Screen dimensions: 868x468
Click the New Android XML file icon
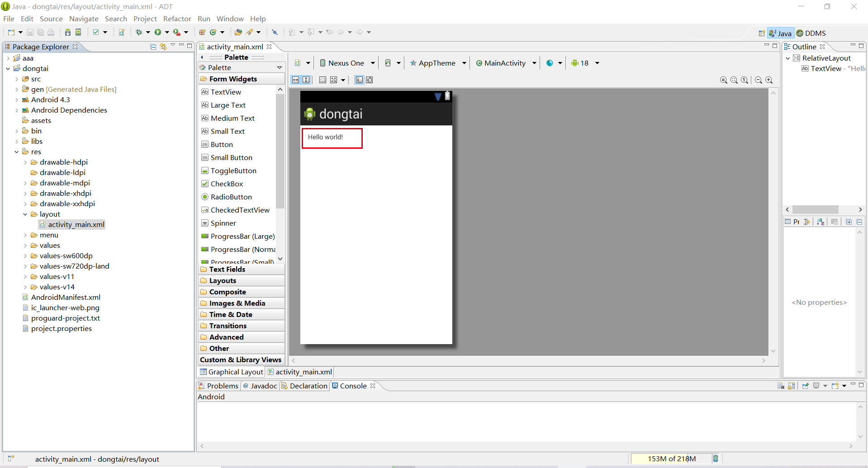122,32
